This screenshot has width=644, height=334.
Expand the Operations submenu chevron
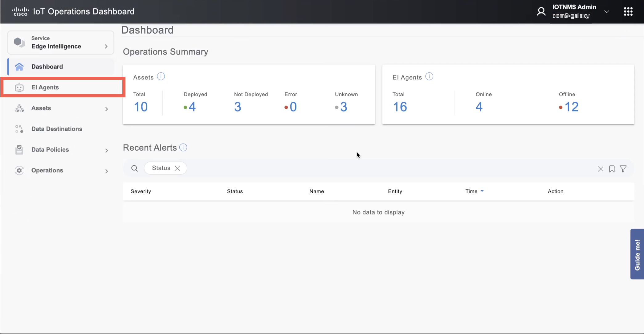[106, 171]
